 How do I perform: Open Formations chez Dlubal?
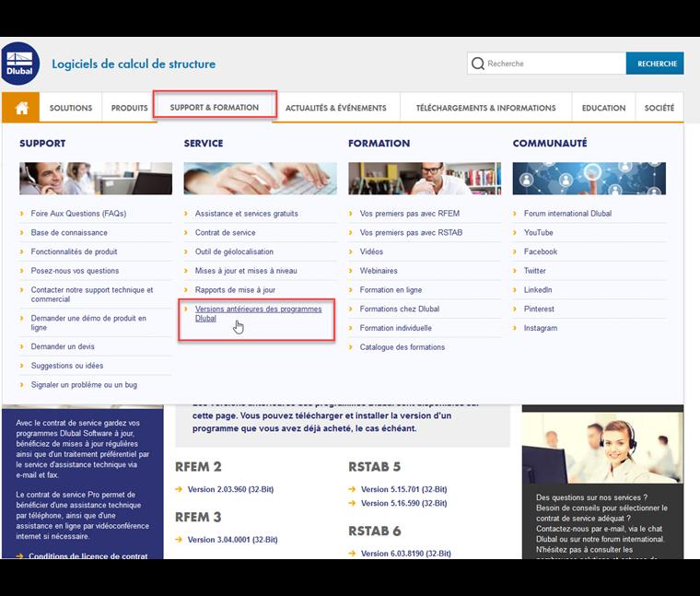[x=400, y=309]
